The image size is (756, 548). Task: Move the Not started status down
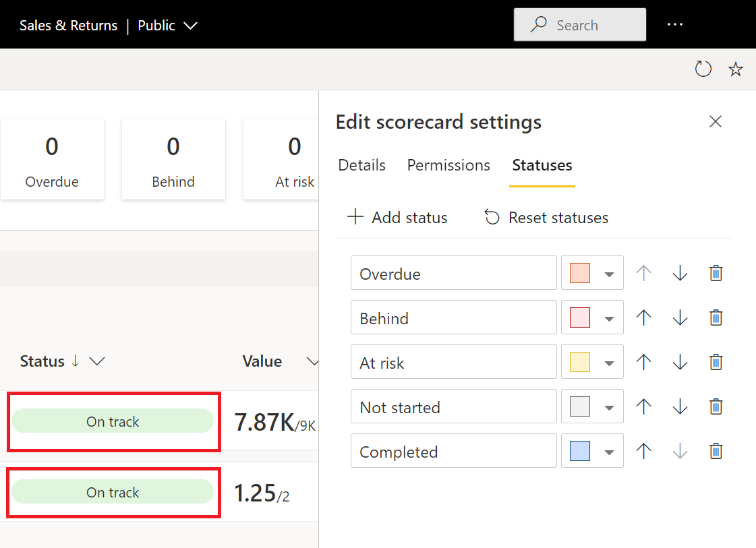pyautogui.click(x=680, y=406)
